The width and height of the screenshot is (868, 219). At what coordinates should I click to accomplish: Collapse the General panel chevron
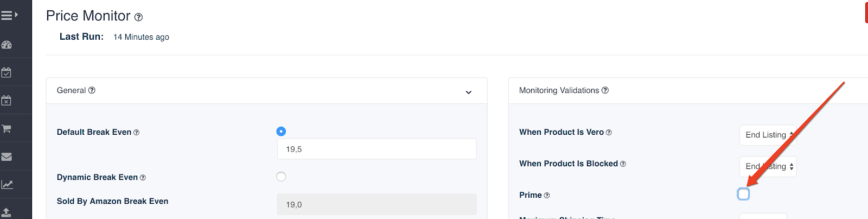point(469,92)
